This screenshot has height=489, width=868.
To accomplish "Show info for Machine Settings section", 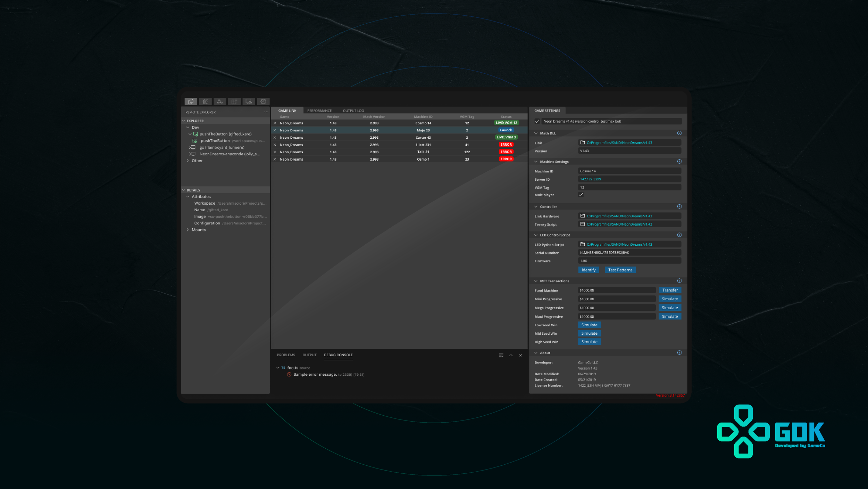I will 679,162.
